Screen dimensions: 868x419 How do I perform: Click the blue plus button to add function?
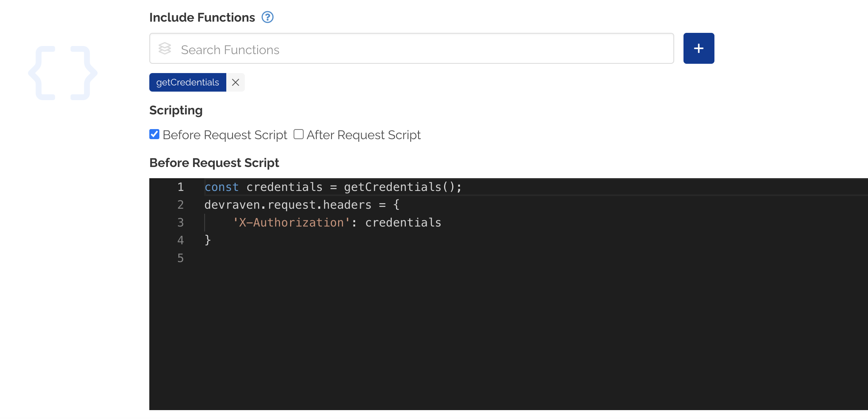[699, 48]
